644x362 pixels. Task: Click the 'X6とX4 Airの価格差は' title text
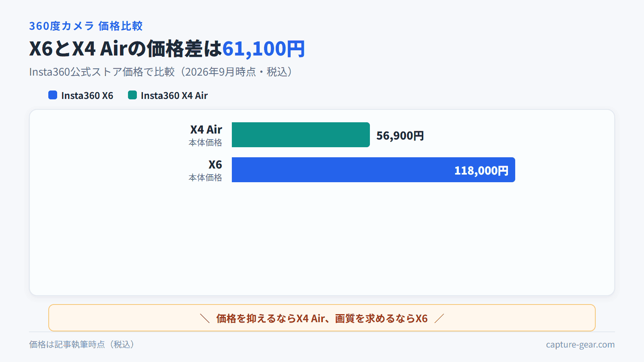coord(126,49)
